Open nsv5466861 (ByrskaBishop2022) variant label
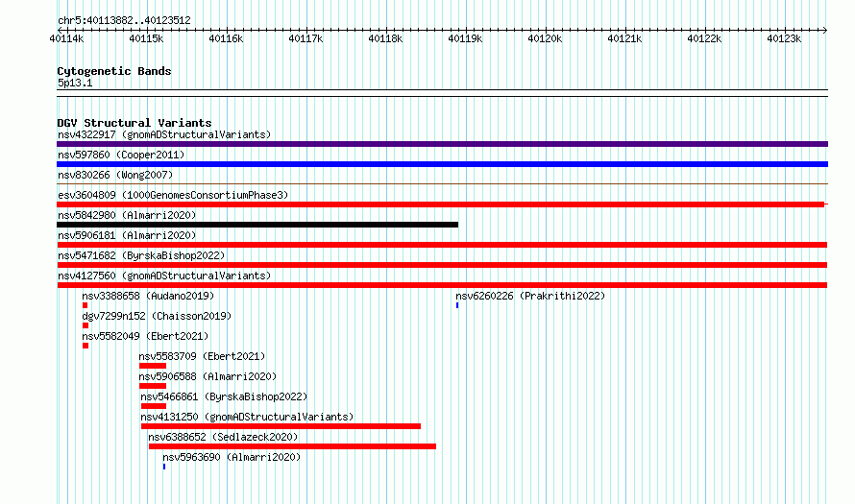The width and height of the screenshot is (855, 504). [224, 396]
